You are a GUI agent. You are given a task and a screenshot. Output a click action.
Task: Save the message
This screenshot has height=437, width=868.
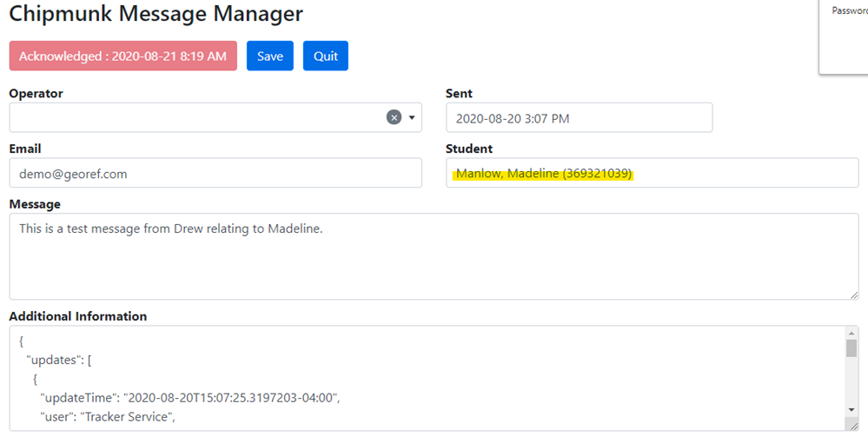270,56
